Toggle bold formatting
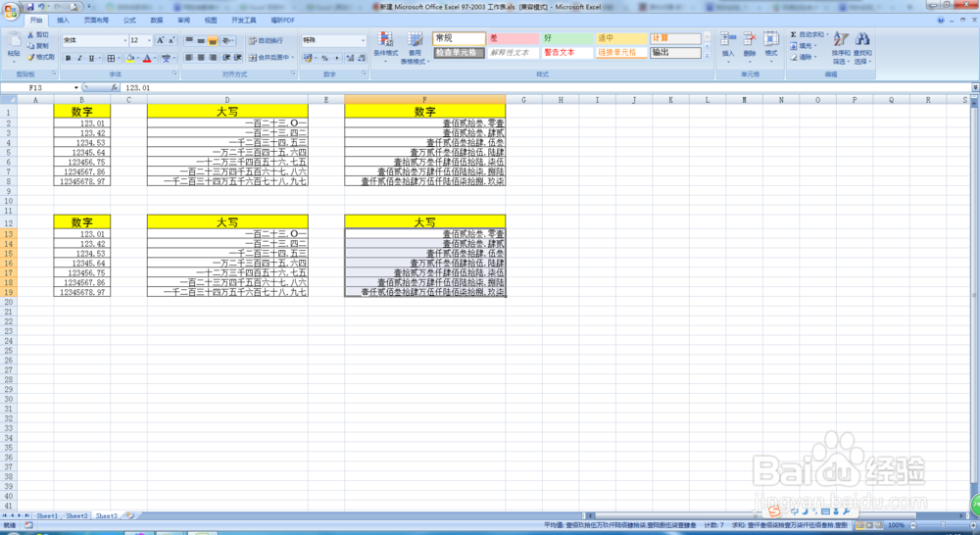 pos(69,58)
